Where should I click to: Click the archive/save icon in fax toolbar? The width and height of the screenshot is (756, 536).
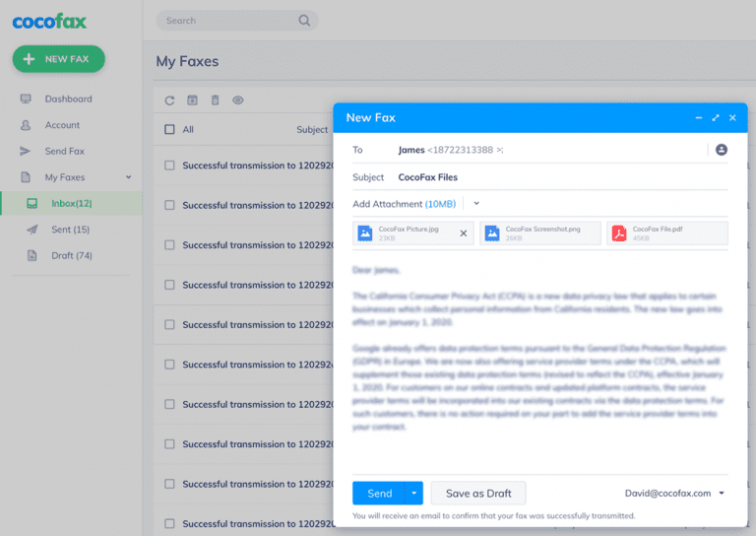click(192, 100)
